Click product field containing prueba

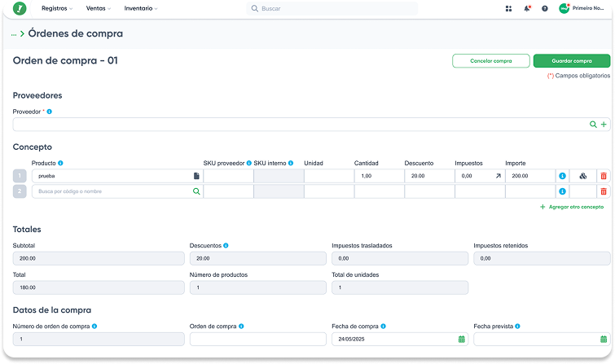pyautogui.click(x=117, y=176)
